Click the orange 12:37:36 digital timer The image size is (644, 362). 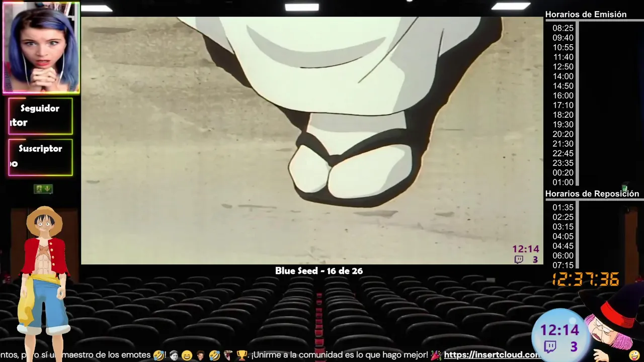(586, 279)
